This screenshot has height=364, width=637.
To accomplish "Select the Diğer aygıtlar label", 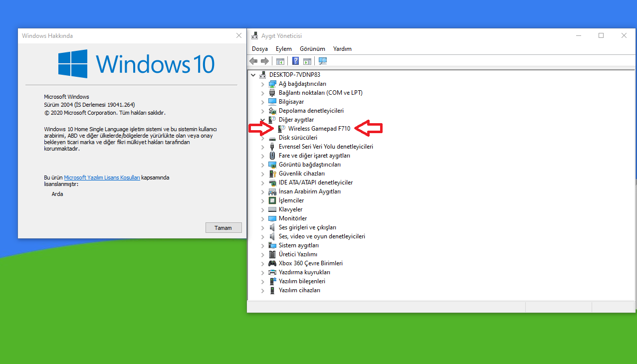I will (x=296, y=120).
